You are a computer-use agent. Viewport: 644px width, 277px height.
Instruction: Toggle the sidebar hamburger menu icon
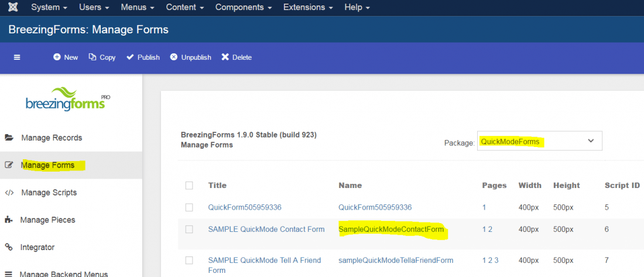click(x=17, y=57)
